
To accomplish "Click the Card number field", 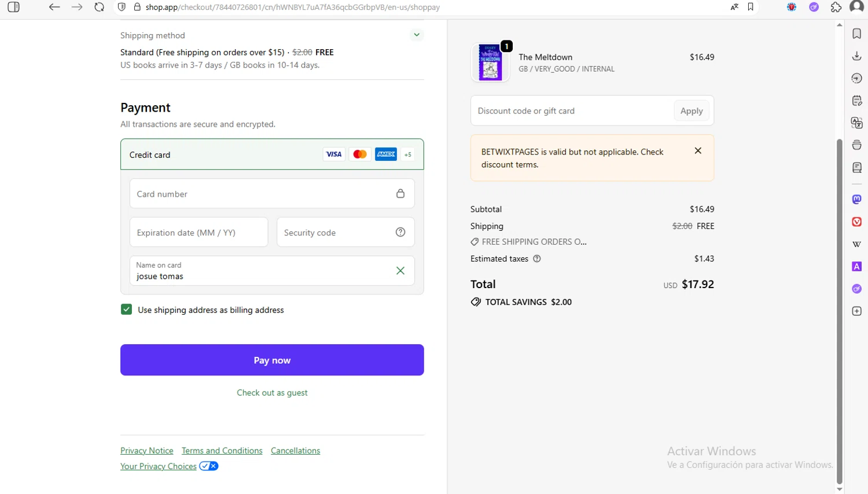I will tap(272, 194).
